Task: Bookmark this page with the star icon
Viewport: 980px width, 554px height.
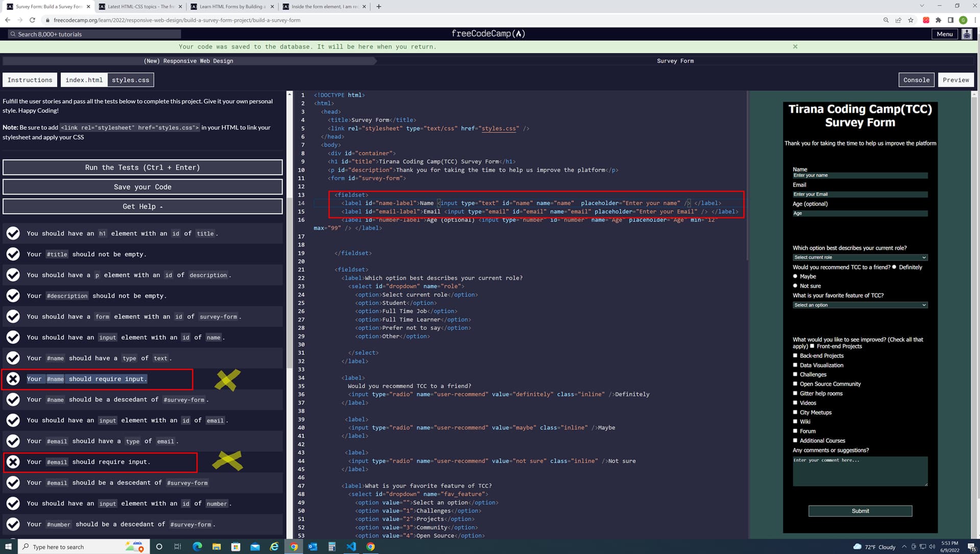Action: click(911, 20)
